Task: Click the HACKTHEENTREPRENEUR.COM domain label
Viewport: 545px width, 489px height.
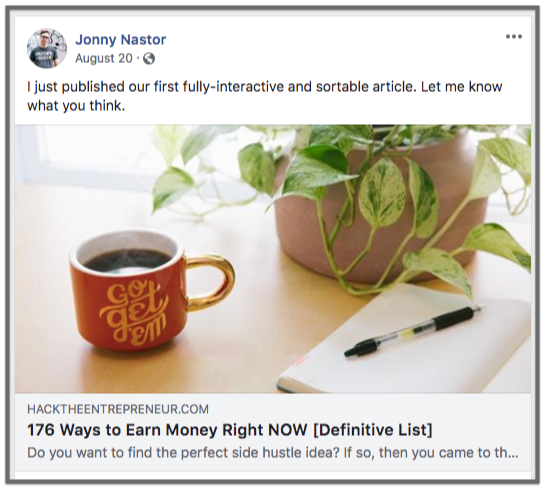Action: [x=118, y=409]
